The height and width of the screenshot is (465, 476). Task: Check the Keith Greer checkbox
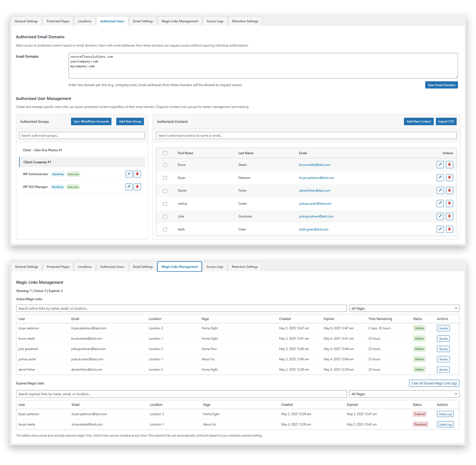pos(165,230)
